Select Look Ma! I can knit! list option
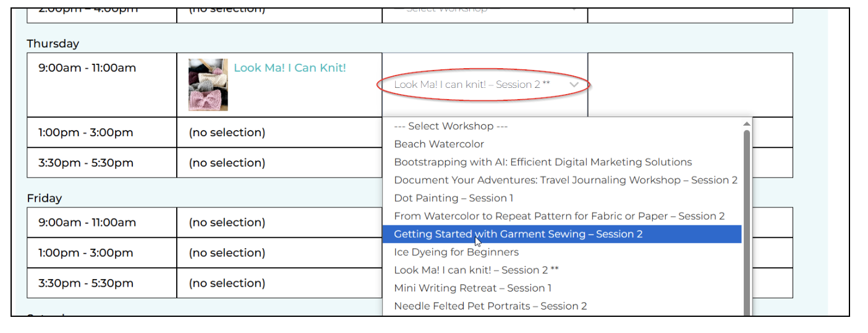This screenshot has height=333, width=868. 476,270
